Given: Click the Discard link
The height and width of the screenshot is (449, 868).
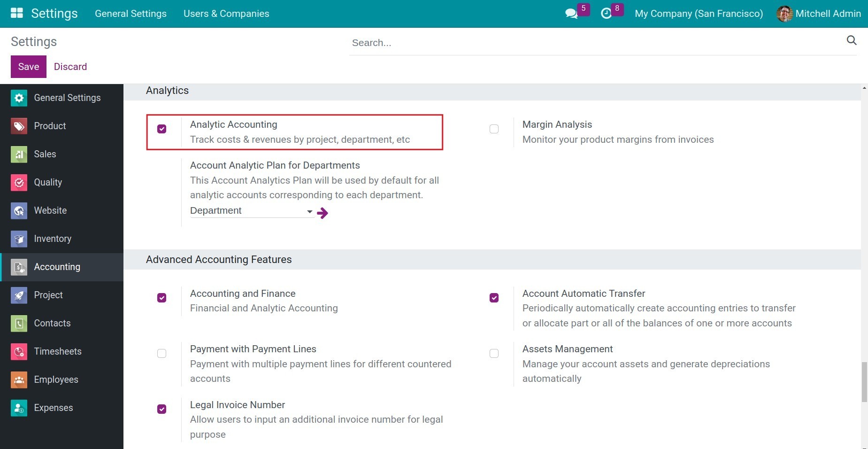Looking at the screenshot, I should pyautogui.click(x=70, y=66).
